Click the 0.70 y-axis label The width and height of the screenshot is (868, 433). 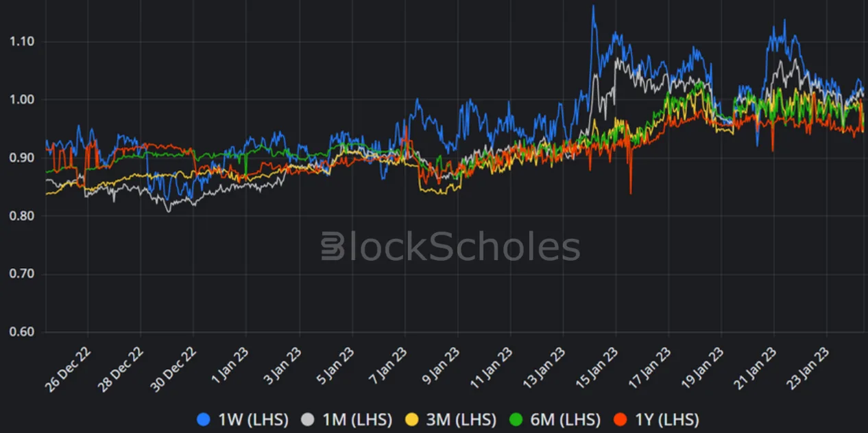22,274
